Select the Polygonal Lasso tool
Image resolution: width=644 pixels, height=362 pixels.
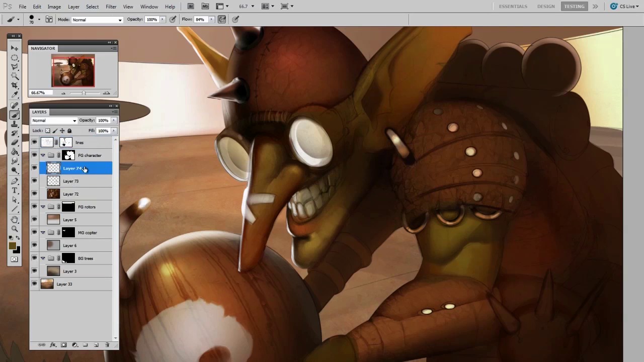(15, 66)
